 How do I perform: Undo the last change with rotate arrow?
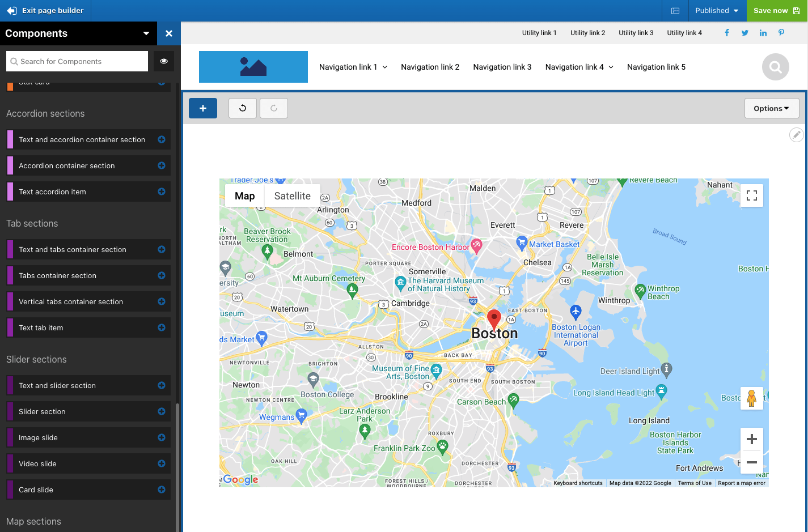pos(243,108)
